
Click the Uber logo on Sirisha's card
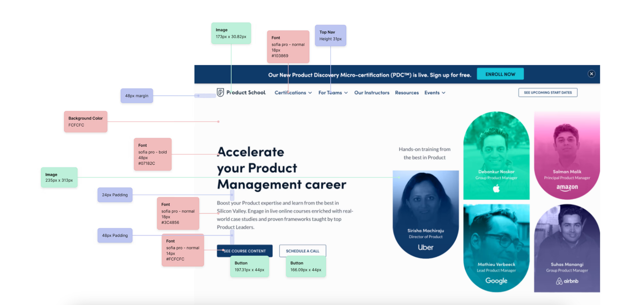coord(425,247)
